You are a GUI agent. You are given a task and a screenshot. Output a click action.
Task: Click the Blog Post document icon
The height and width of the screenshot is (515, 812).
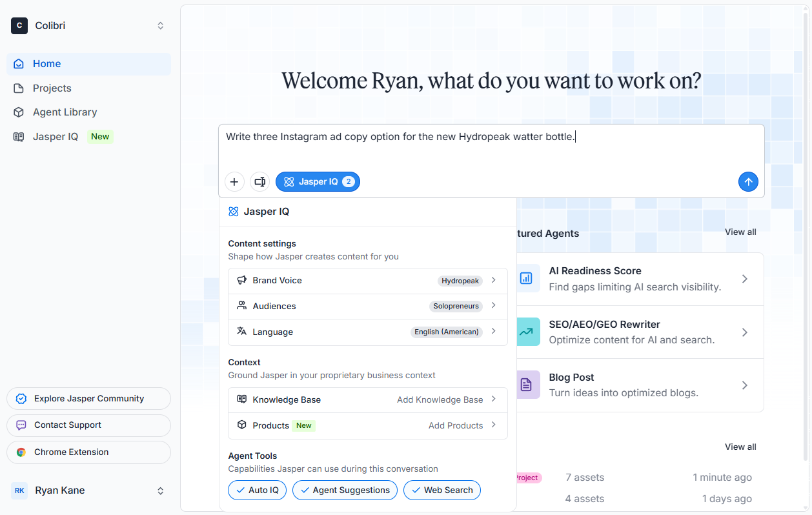[x=526, y=385]
